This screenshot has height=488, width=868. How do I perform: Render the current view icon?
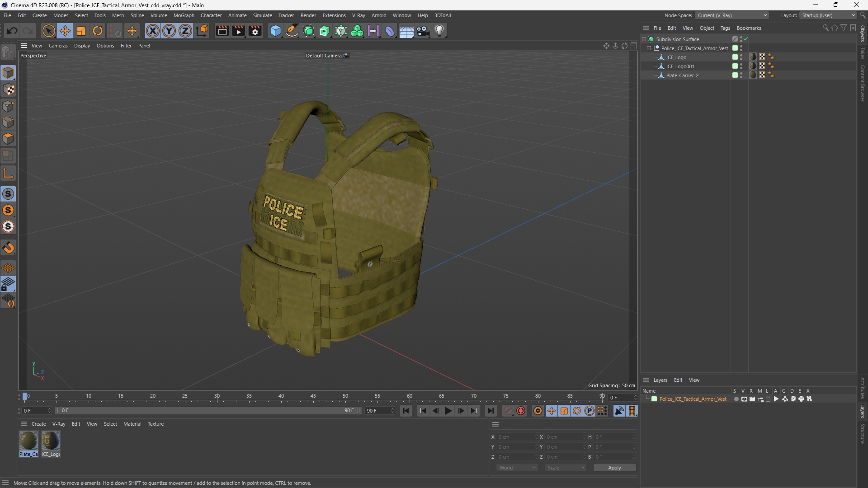pyautogui.click(x=222, y=31)
